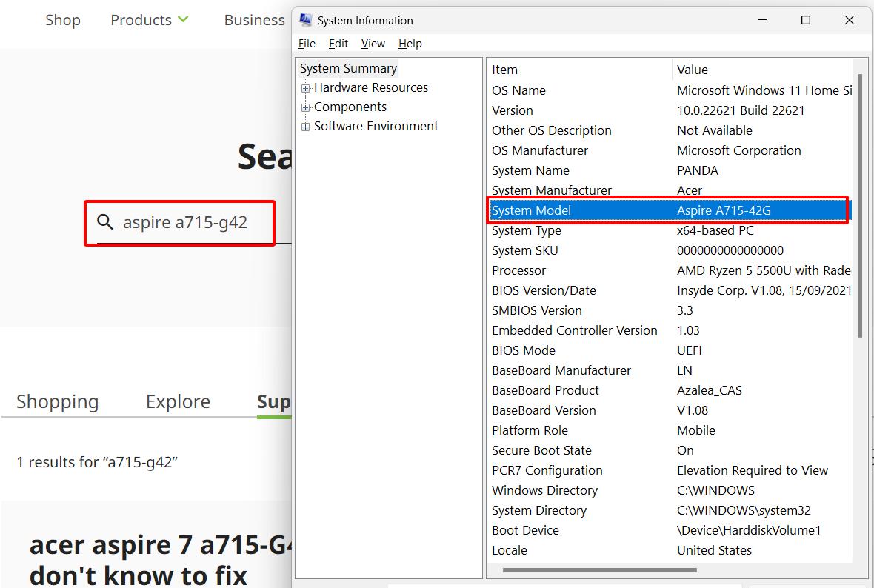Select the System SKU row

670,250
